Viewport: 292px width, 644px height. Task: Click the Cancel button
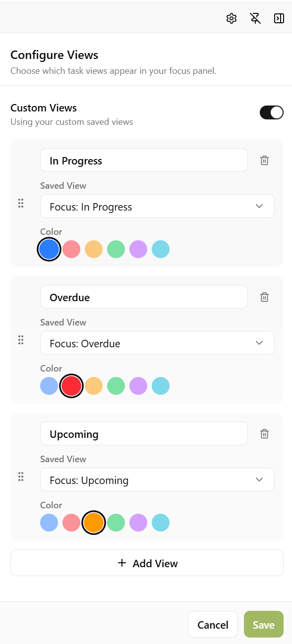tap(213, 624)
